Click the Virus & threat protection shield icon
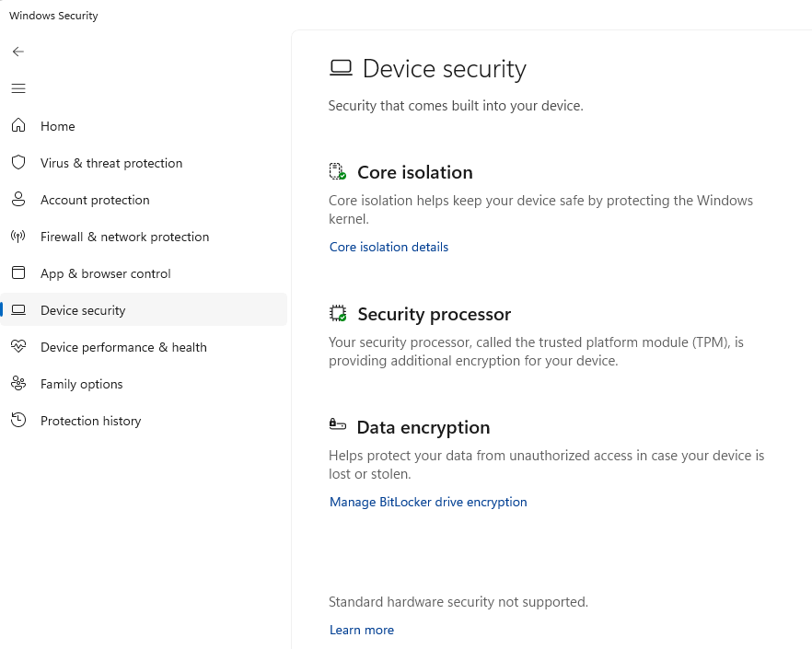 (x=18, y=163)
